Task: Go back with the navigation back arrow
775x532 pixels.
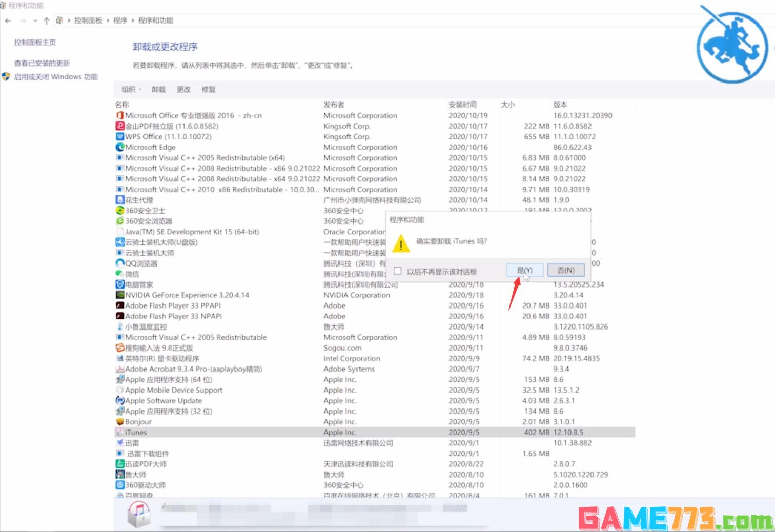Action: (8, 21)
